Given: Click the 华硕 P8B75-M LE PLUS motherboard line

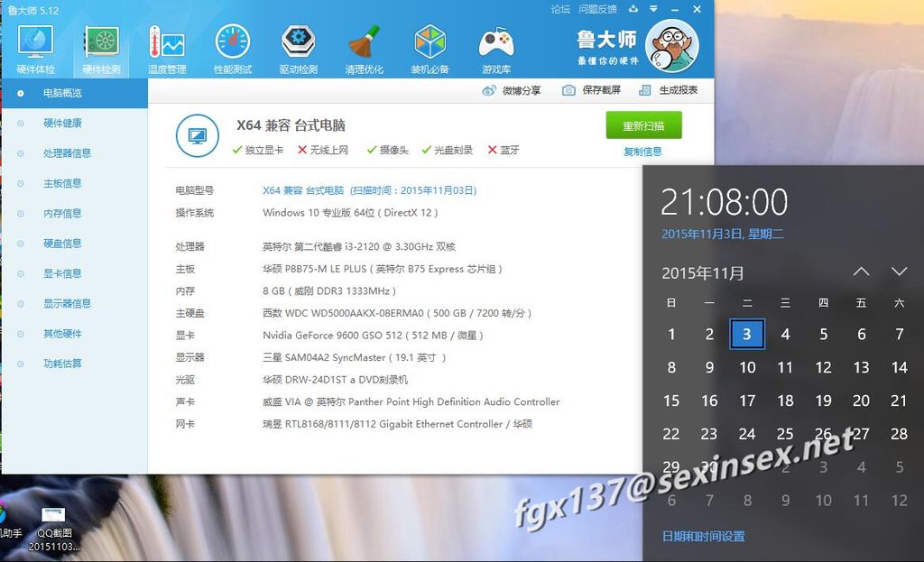Looking at the screenshot, I should click(x=383, y=269).
